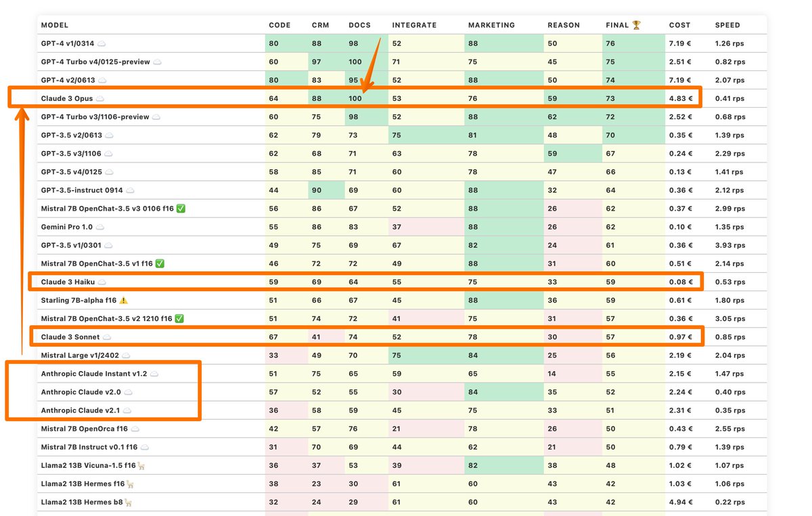Image resolution: width=812 pixels, height=516 pixels.
Task: Click the speed 3.93 rps for GPT-3.5 v1/0301
Action: click(730, 245)
